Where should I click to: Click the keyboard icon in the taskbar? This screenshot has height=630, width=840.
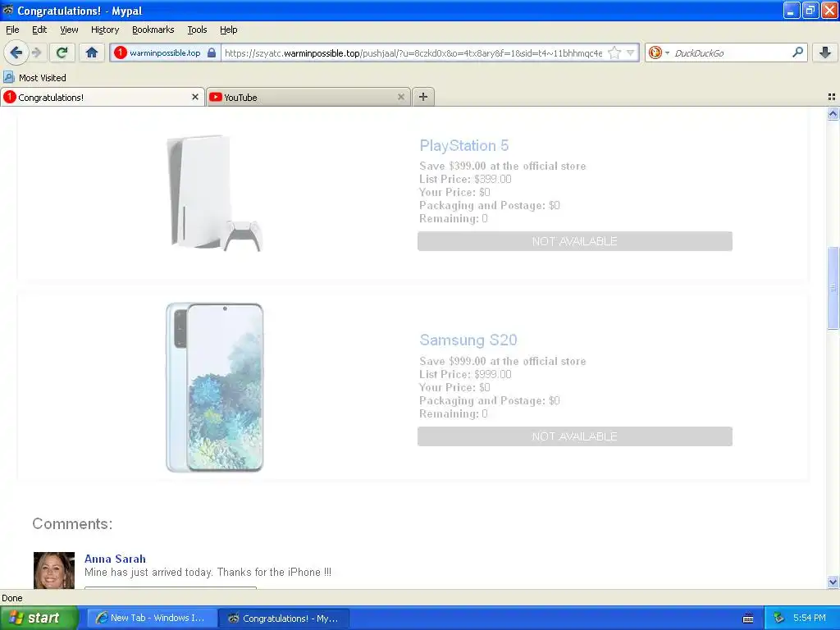coord(748,619)
